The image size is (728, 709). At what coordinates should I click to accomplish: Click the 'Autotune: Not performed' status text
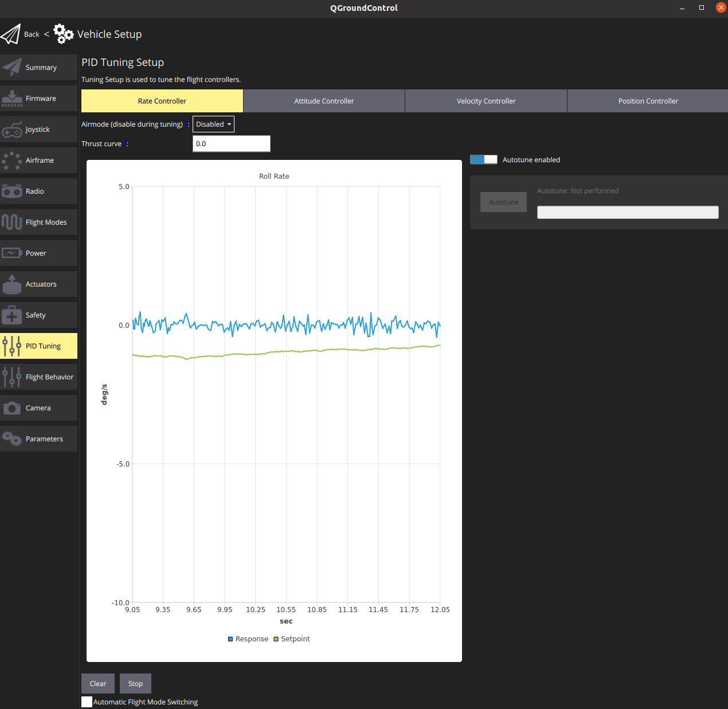click(578, 191)
